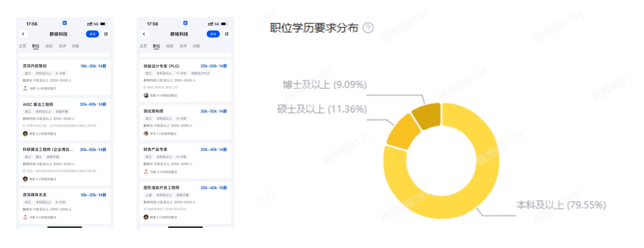Viewport: 644px width, 248px height.
Task: Click the help icon beside 职位学历要求分布
Action: coord(368,28)
